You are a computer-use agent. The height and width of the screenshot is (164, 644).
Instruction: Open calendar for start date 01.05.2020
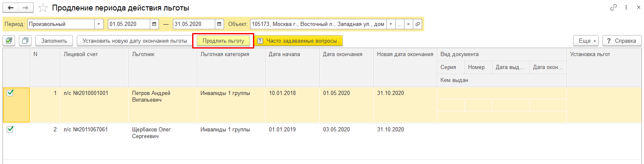[x=155, y=24]
